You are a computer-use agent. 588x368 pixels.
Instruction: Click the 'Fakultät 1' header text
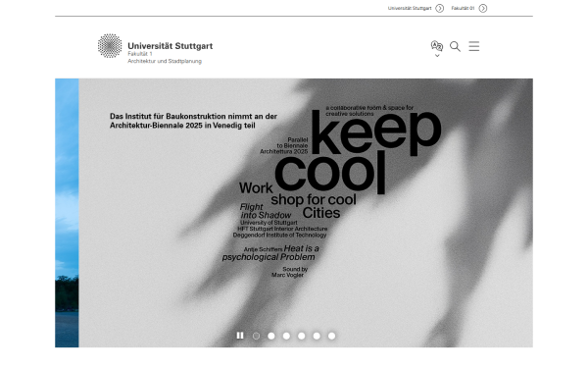coord(140,54)
